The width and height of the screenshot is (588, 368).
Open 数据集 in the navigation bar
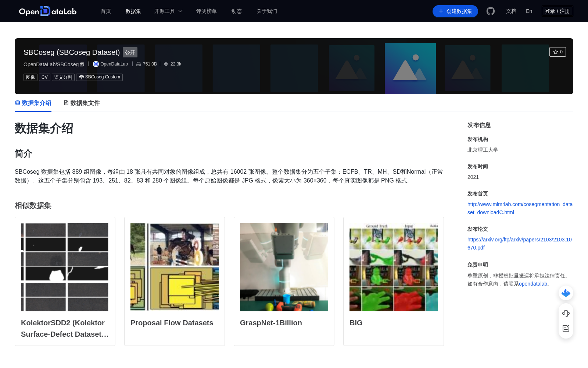tap(133, 11)
